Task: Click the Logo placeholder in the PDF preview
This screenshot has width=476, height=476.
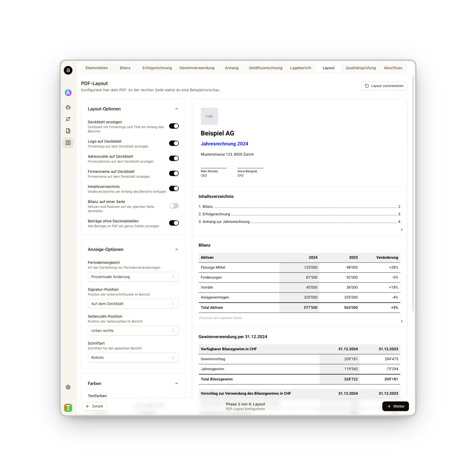Action: pyautogui.click(x=209, y=116)
